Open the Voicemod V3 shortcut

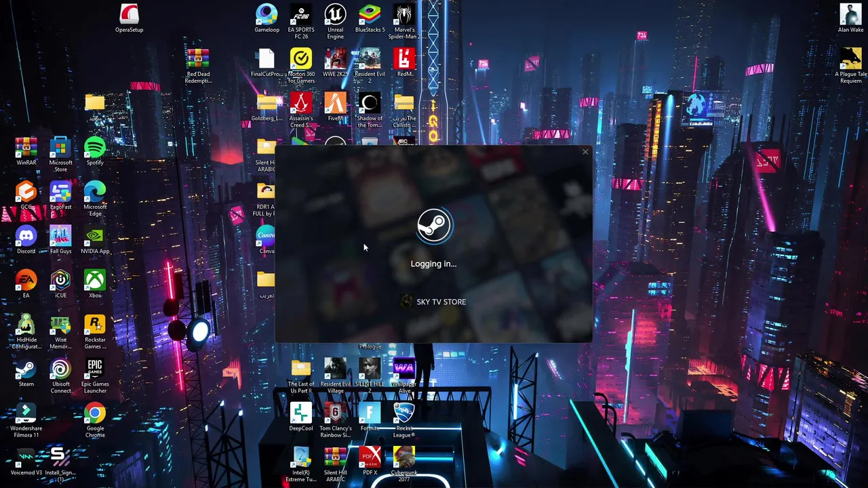point(26,460)
